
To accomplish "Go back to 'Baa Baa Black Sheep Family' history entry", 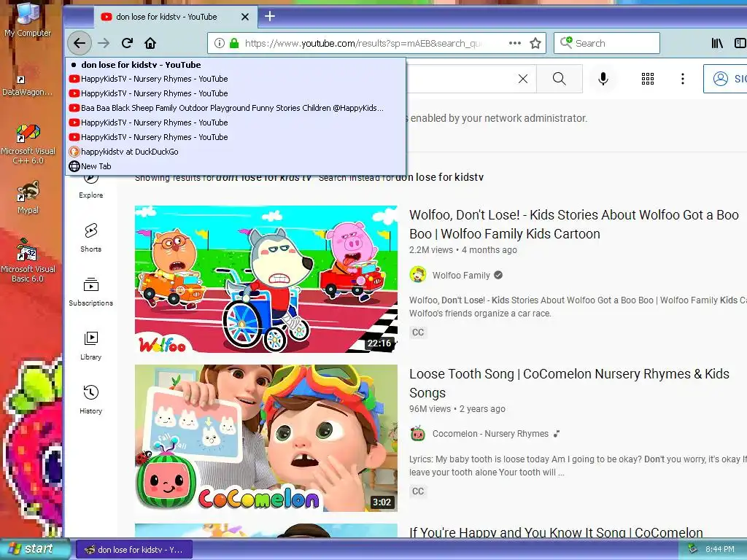I will point(236,108).
